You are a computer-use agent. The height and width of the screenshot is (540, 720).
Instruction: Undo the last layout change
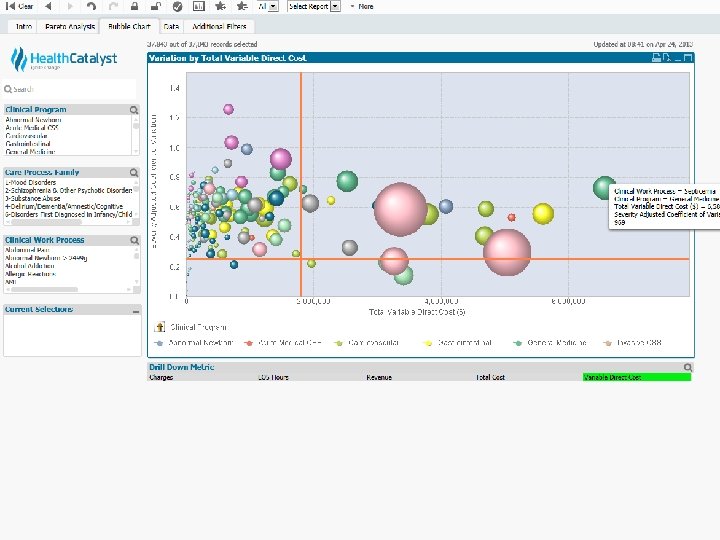coord(91,6)
